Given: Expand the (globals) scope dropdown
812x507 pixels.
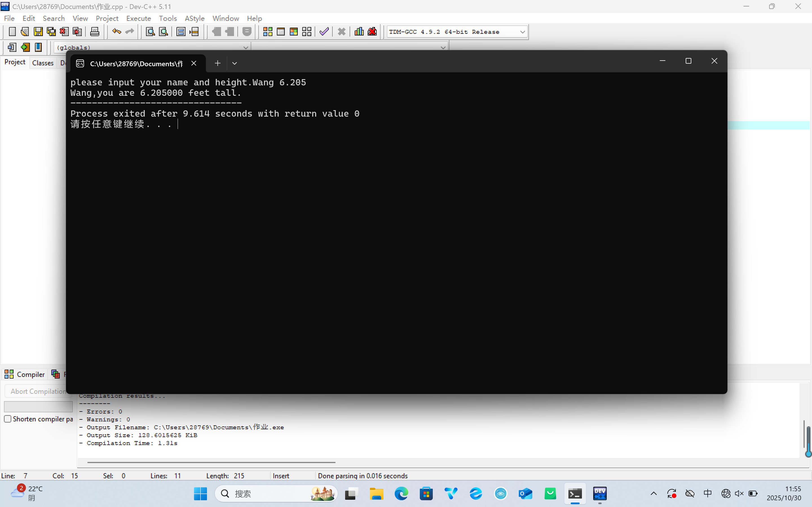Looking at the screenshot, I should (x=245, y=48).
